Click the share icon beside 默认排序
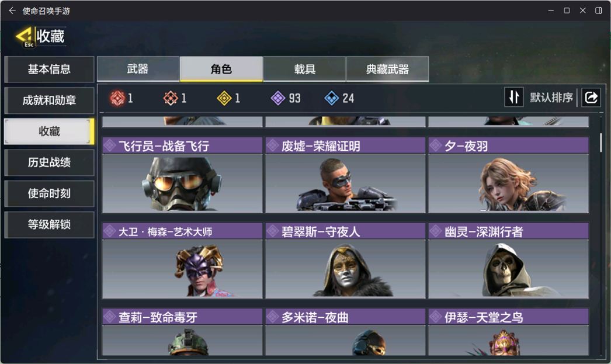611x364 pixels. click(x=591, y=97)
